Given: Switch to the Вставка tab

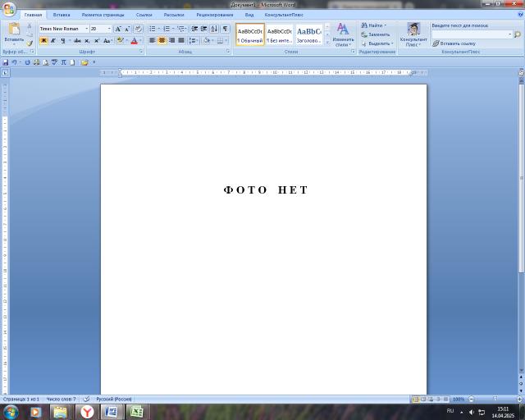Looking at the screenshot, I should pyautogui.click(x=62, y=15).
